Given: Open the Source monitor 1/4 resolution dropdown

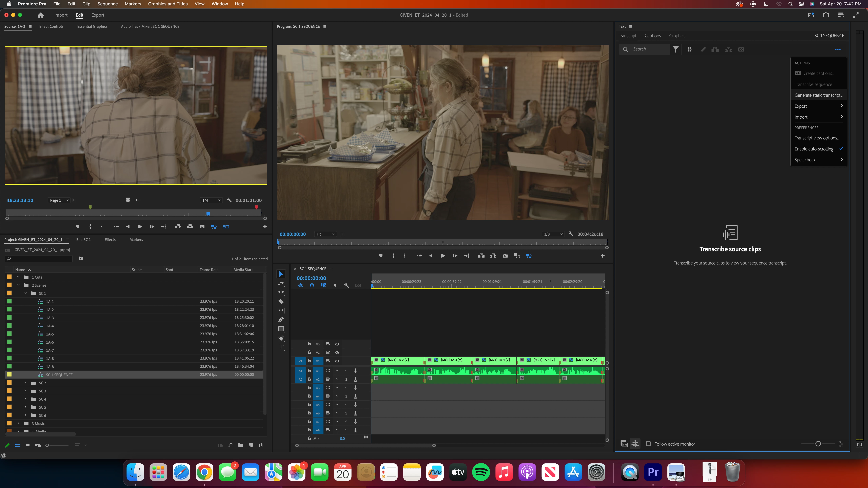Looking at the screenshot, I should (211, 200).
